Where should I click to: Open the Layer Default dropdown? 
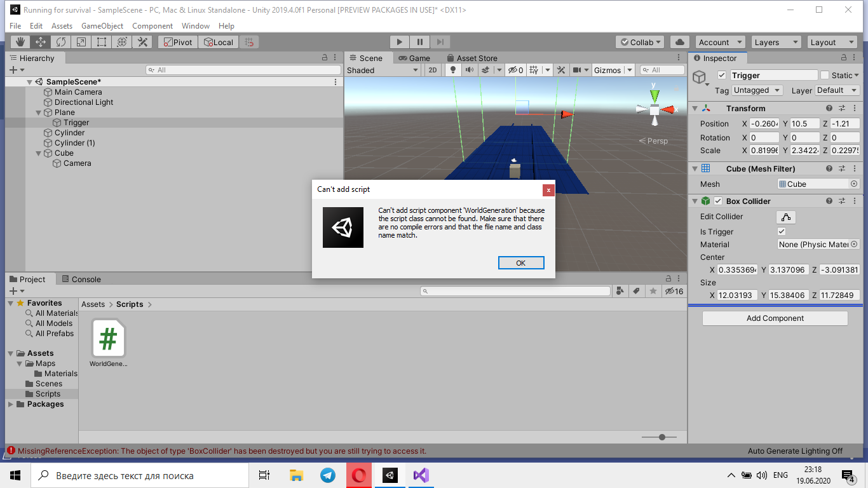coord(836,90)
